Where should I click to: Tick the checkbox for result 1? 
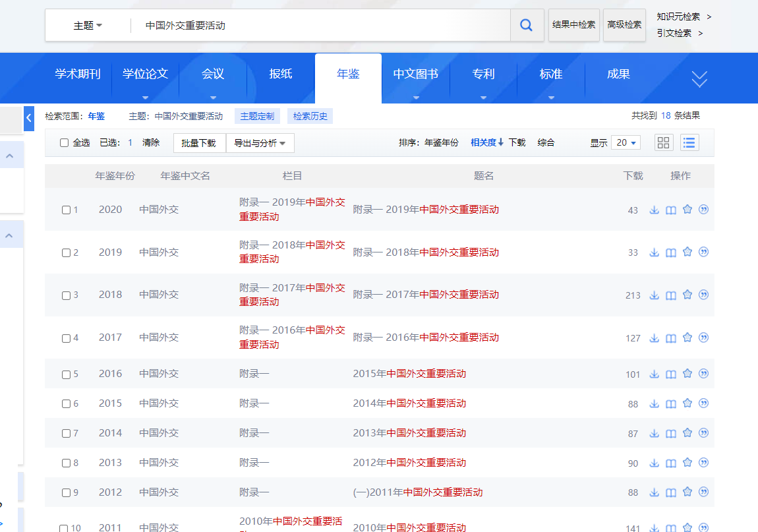[x=66, y=210]
